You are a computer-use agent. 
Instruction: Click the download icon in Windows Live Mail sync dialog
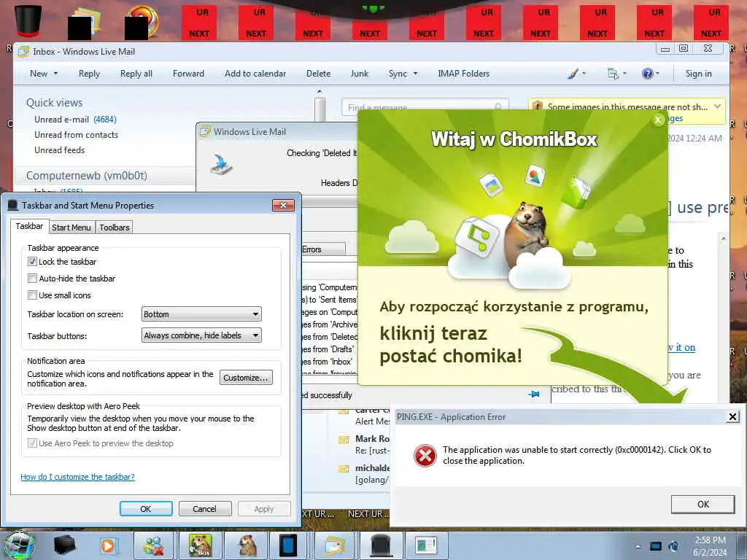(x=220, y=165)
